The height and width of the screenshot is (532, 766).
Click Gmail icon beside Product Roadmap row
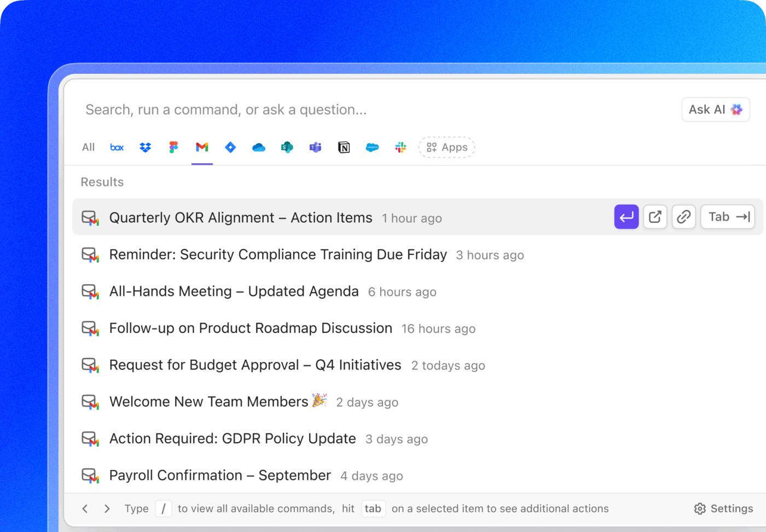click(90, 328)
